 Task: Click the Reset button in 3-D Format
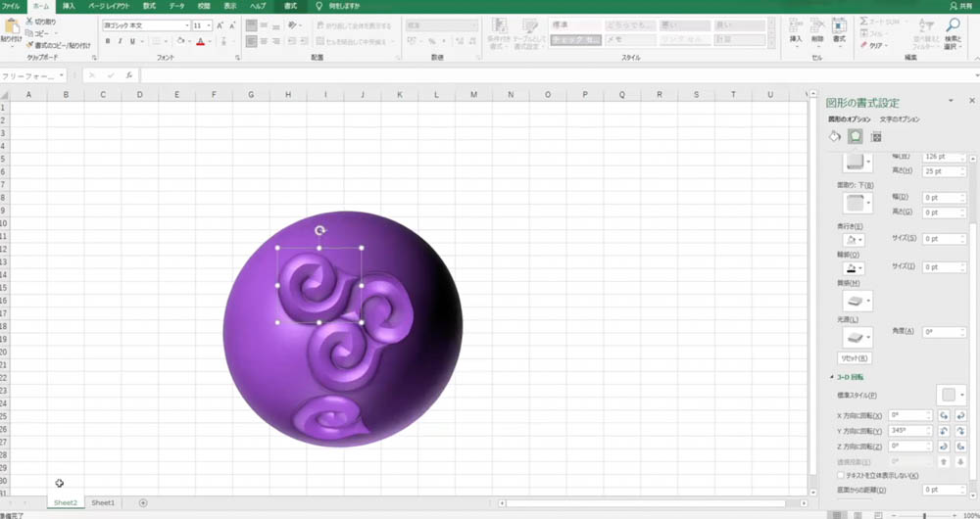[854, 358]
